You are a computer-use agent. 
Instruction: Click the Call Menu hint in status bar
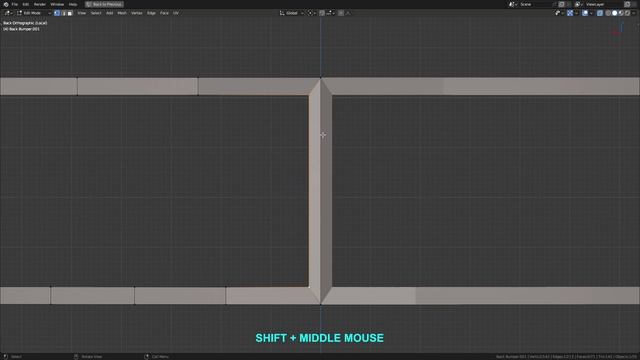(x=157, y=356)
